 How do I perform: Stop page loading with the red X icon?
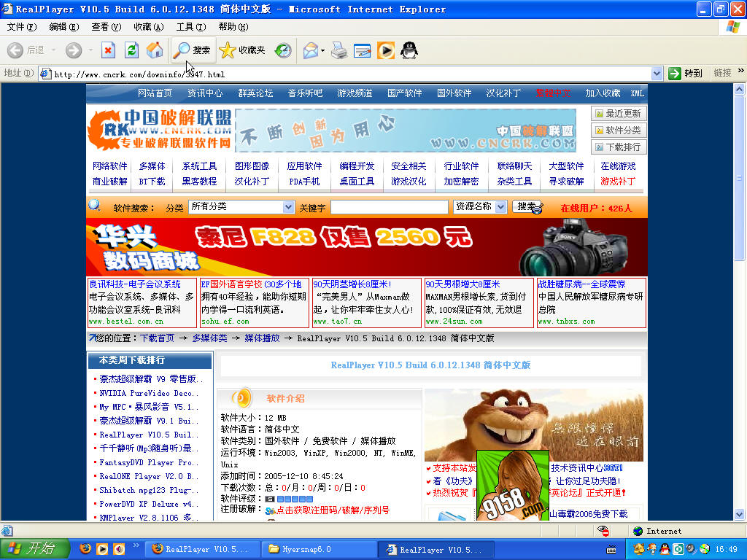coord(108,50)
